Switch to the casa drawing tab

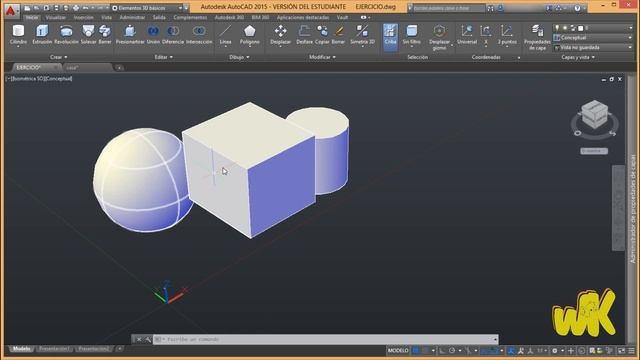pyautogui.click(x=87, y=67)
